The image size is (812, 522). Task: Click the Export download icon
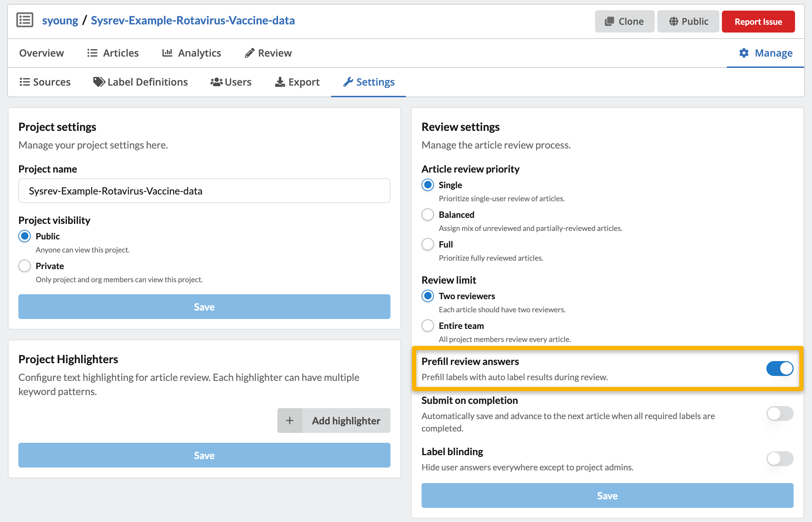click(x=280, y=82)
